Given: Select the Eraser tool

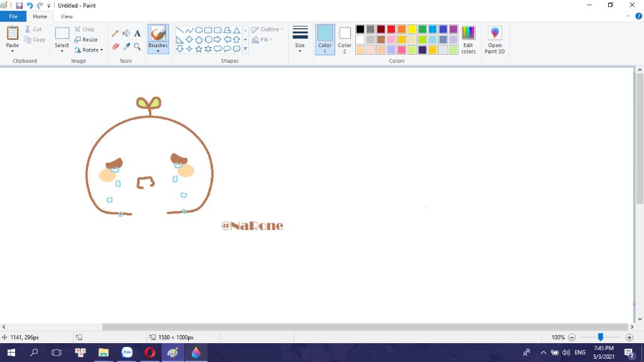Looking at the screenshot, I should coord(115,47).
